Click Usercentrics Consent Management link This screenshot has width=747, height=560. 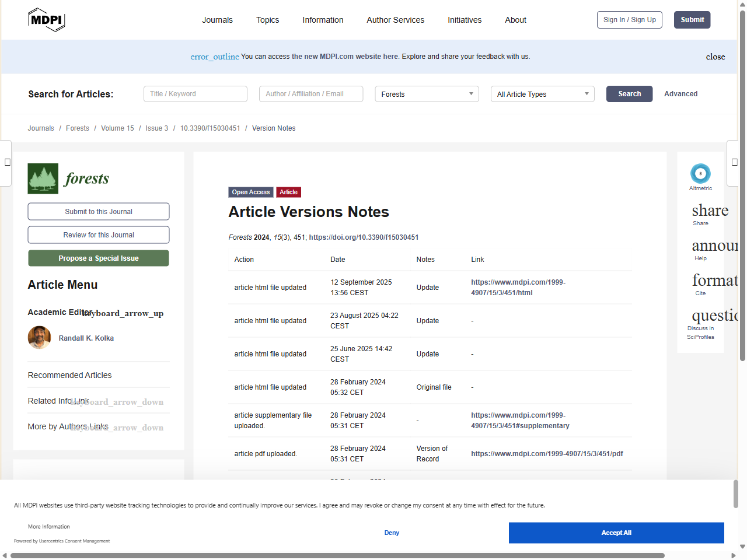[74, 541]
